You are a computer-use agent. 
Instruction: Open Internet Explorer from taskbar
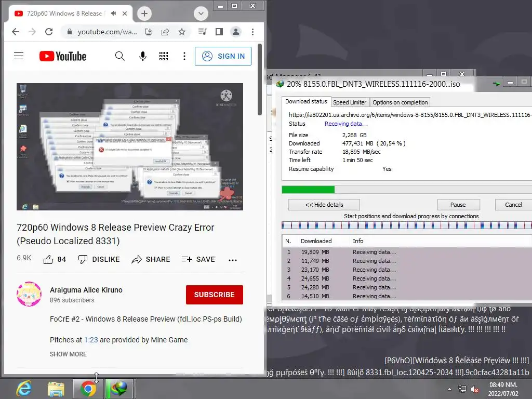pos(24,389)
